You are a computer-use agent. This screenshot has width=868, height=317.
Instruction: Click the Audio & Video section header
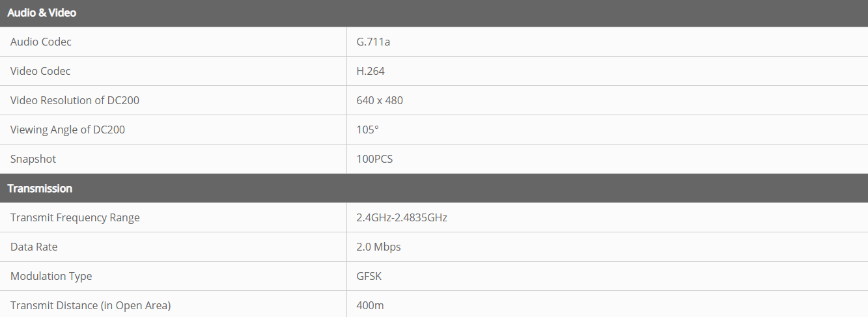click(x=42, y=13)
